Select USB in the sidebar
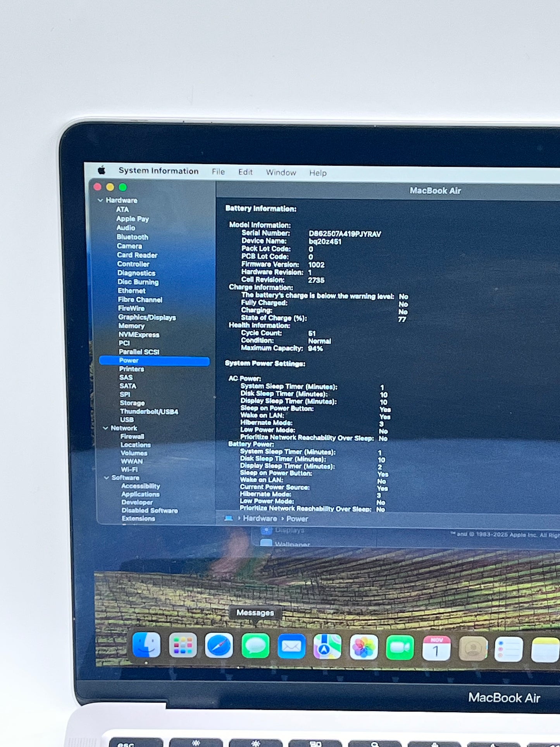 point(127,419)
